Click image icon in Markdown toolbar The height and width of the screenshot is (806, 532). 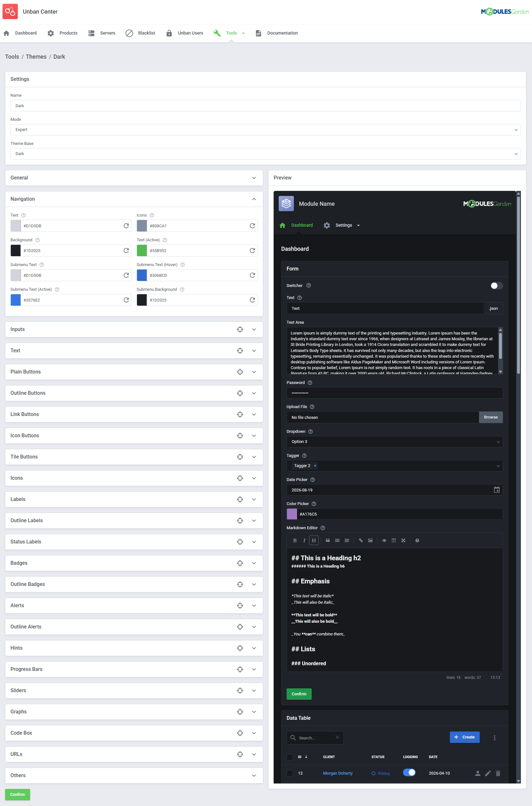tap(370, 540)
